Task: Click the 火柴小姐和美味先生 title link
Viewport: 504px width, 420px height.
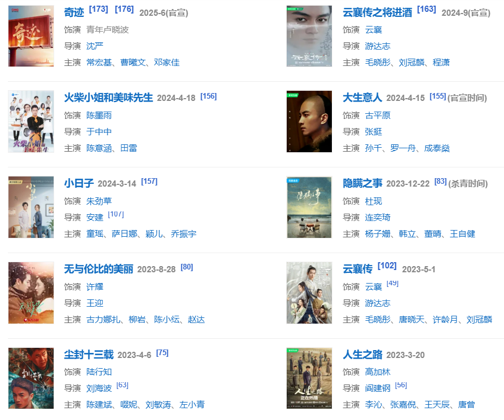Action: click(x=108, y=98)
